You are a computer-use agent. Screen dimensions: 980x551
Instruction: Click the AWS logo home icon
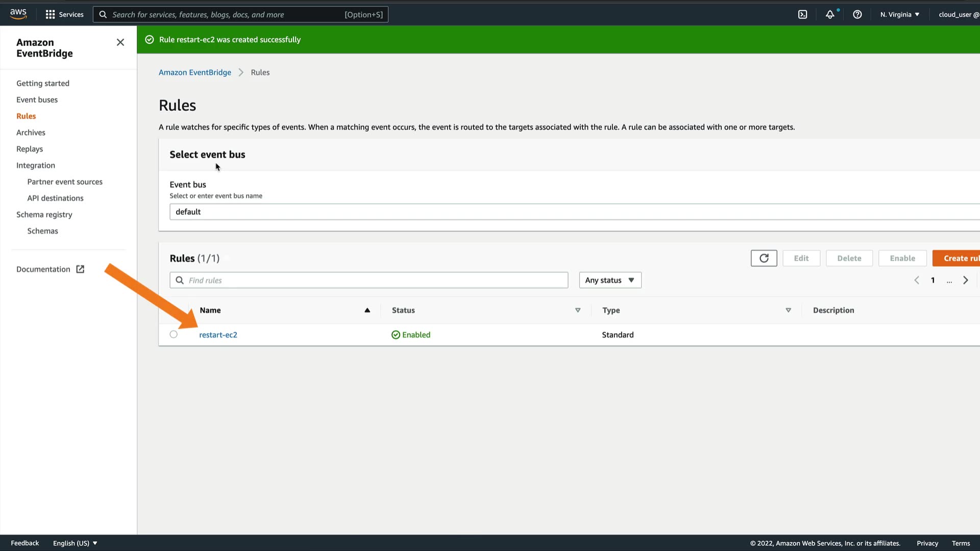point(18,14)
